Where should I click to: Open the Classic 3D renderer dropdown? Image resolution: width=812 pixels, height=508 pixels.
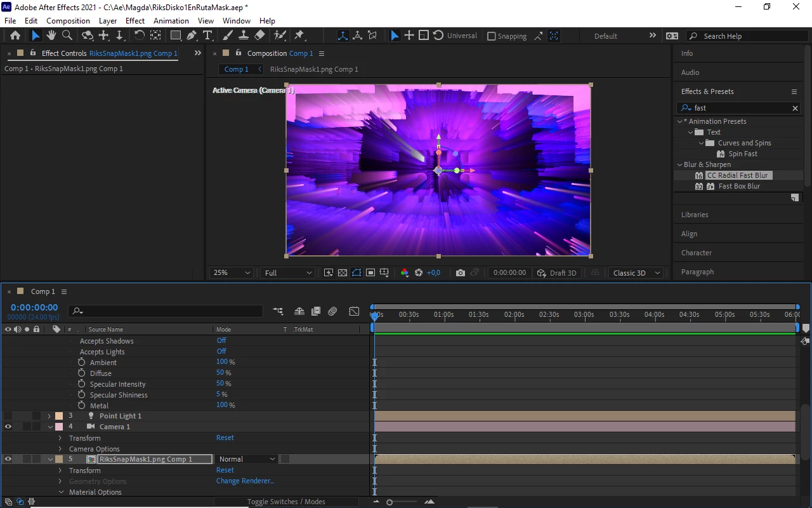pyautogui.click(x=636, y=273)
